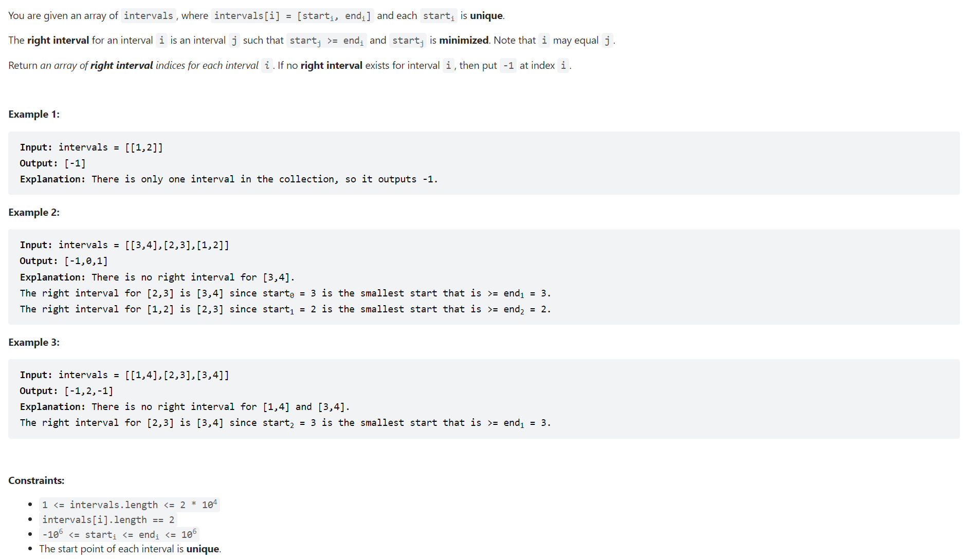Click the '-1' code term in return sentence
The image size is (963, 560).
tap(508, 66)
